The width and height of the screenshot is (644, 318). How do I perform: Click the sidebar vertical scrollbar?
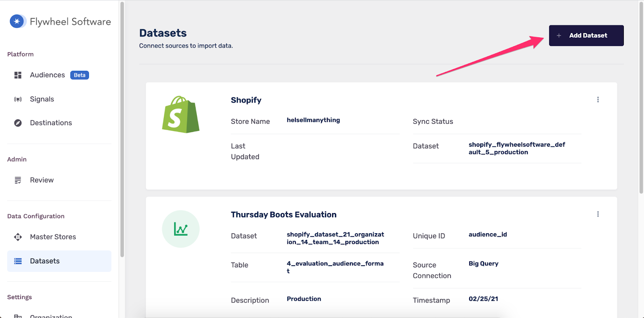(122, 129)
